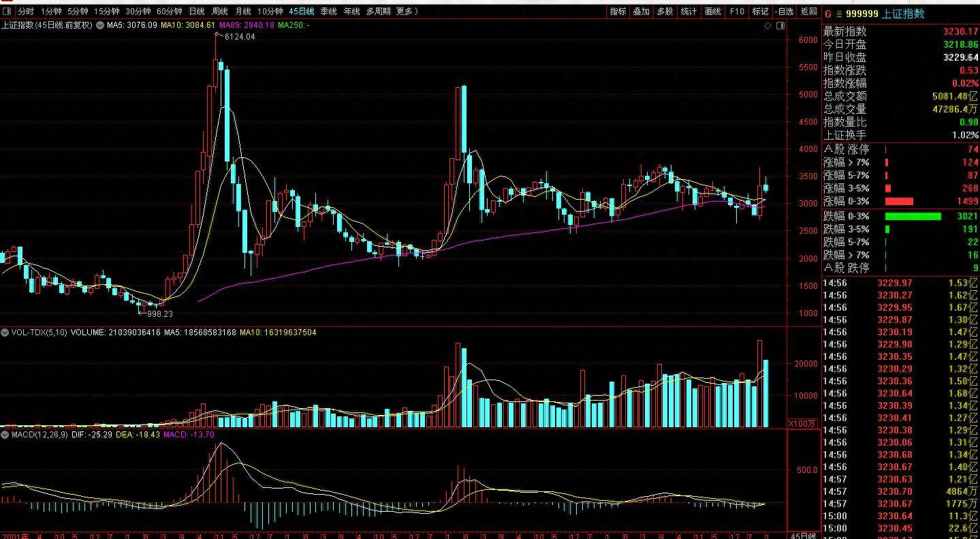
Task: Switch to 年线 yearly chart
Action: tap(352, 12)
